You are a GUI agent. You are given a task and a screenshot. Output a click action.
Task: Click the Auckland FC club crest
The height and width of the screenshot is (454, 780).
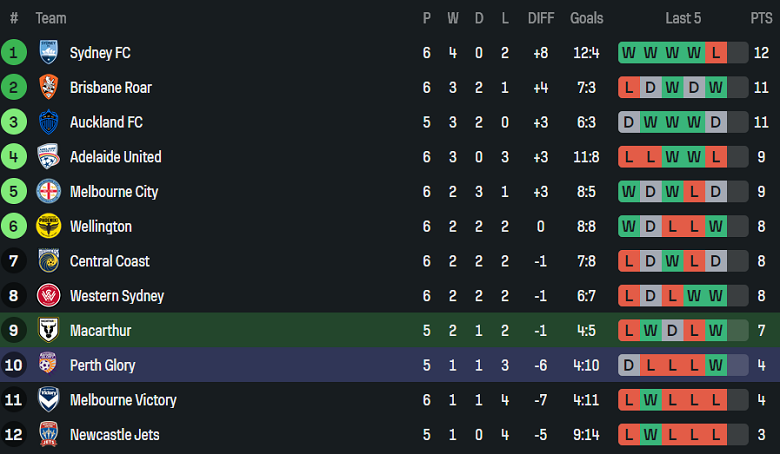(x=48, y=122)
